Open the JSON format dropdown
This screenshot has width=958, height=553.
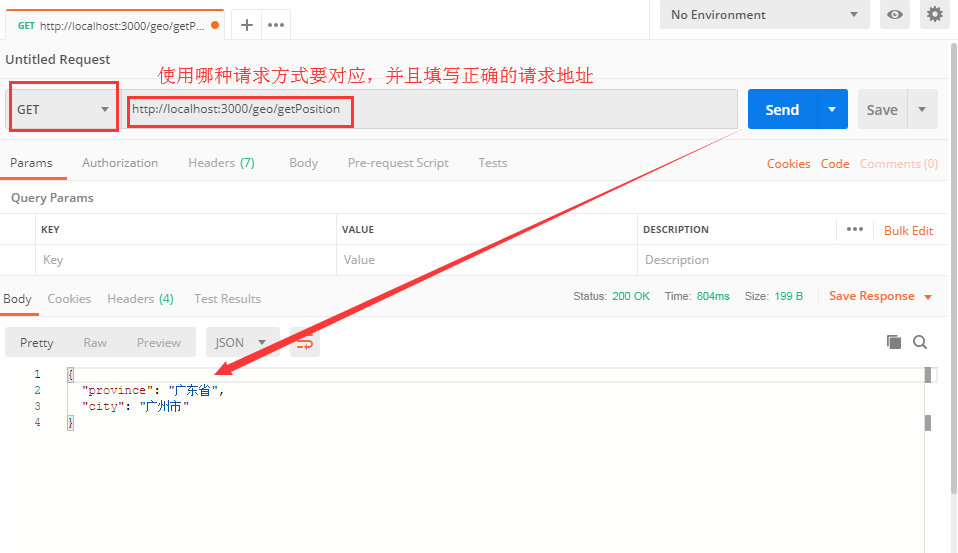(243, 342)
